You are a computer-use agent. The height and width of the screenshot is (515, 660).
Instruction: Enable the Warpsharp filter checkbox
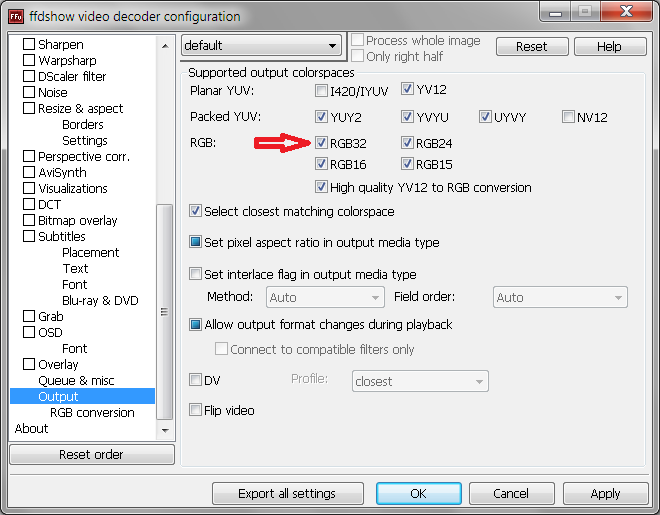(29, 60)
